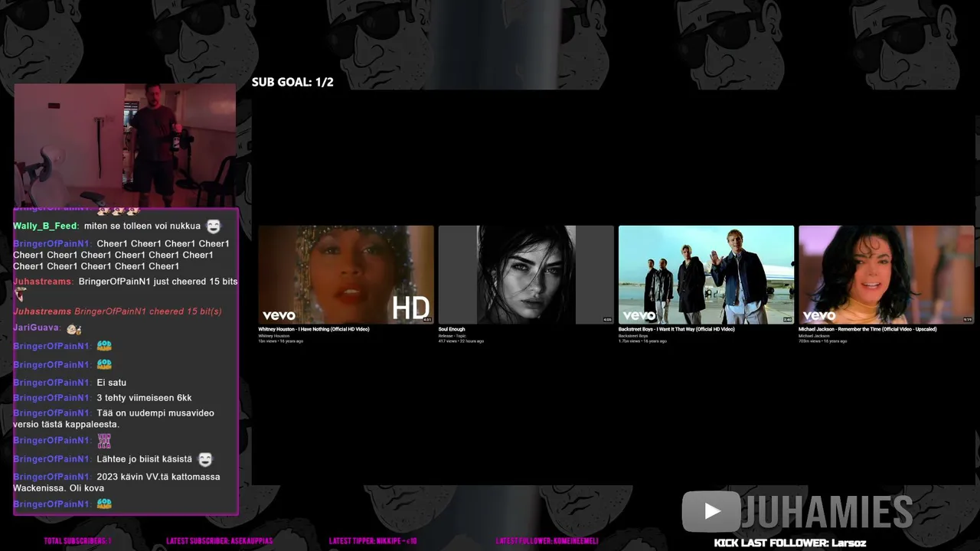Open the 'Release - Topic' channel name
The image size is (980, 551).
452,335
